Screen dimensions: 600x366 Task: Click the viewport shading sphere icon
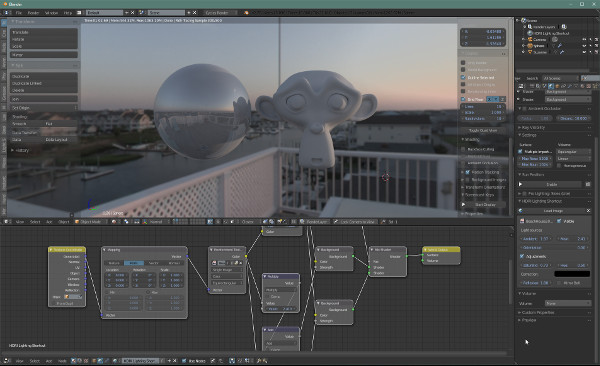pyautogui.click(x=114, y=222)
